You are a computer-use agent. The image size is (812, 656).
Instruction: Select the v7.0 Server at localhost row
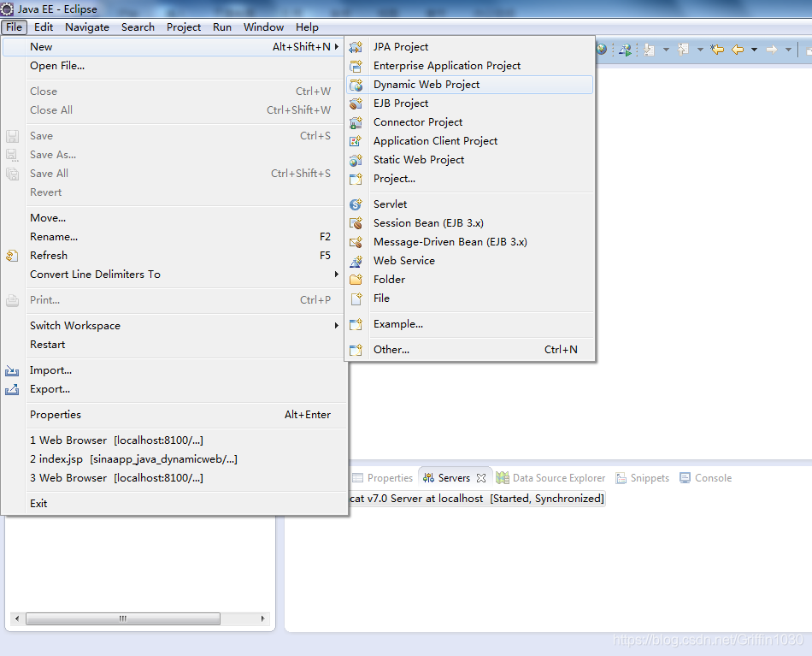tap(476, 499)
